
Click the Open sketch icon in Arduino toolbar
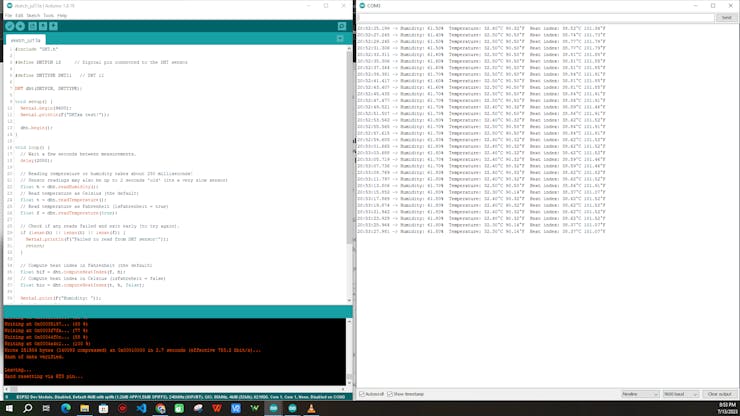43,26
